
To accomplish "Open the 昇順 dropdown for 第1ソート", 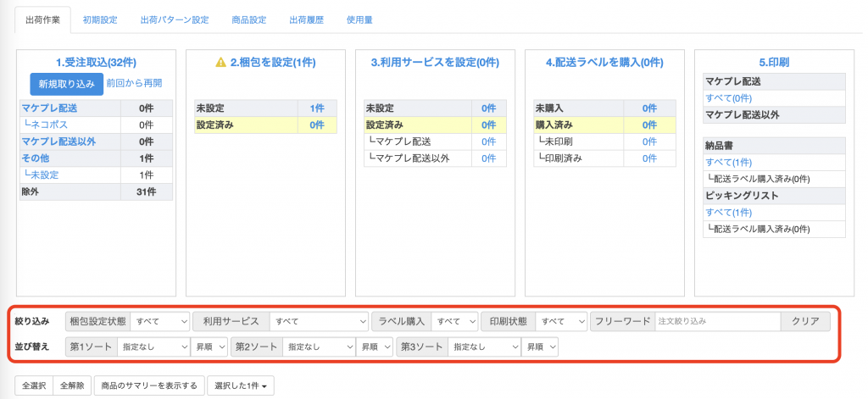I will point(209,347).
